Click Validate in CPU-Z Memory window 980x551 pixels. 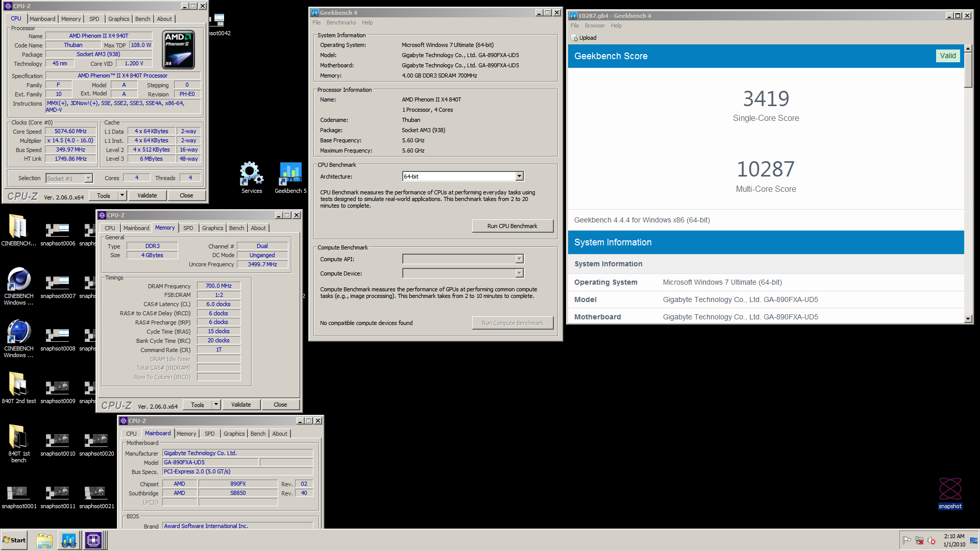241,405
